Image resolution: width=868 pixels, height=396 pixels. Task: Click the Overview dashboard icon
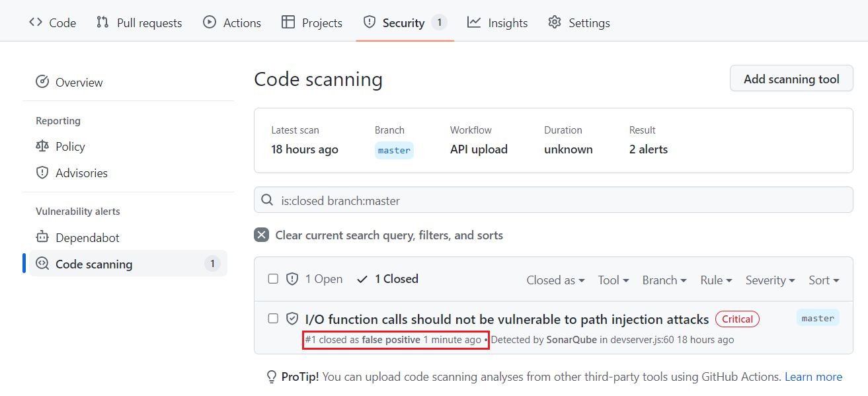pyautogui.click(x=42, y=81)
